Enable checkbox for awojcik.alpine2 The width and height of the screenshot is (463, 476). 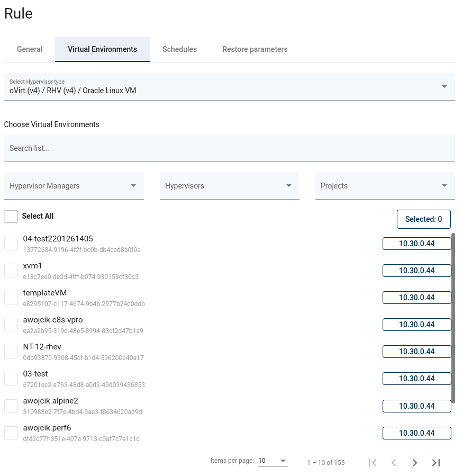tap(11, 406)
